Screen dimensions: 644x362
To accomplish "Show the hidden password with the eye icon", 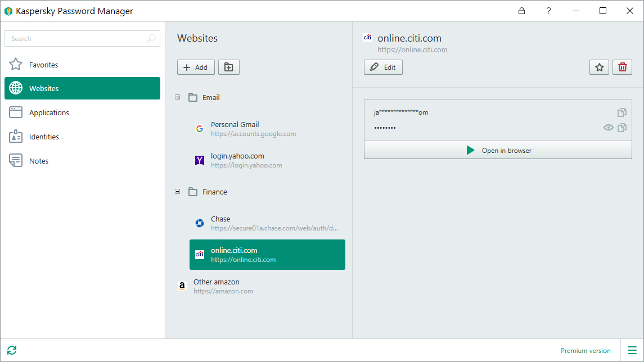I will [608, 128].
